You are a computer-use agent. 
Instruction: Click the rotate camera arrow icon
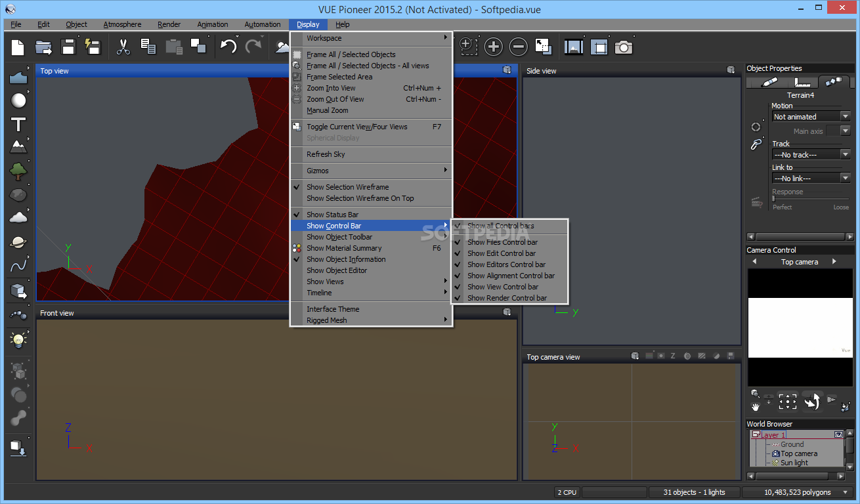tap(813, 402)
